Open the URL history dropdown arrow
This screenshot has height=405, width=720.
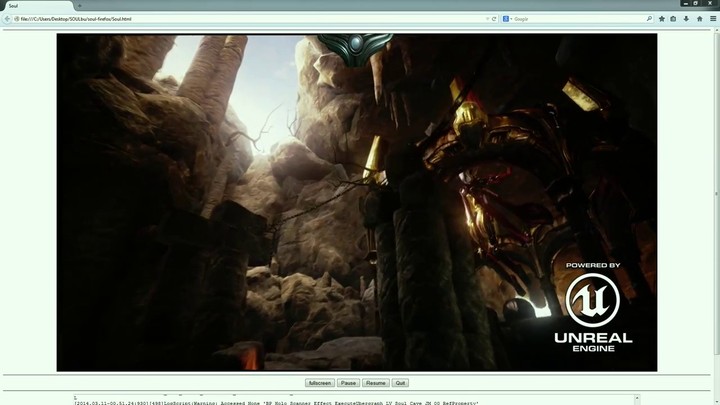click(487, 19)
